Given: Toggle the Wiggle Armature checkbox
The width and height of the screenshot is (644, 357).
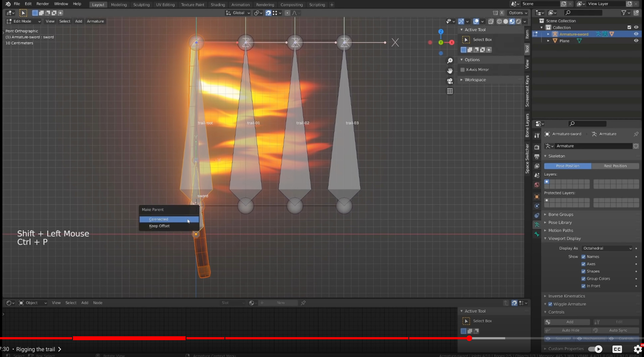Looking at the screenshot, I should pos(550,304).
